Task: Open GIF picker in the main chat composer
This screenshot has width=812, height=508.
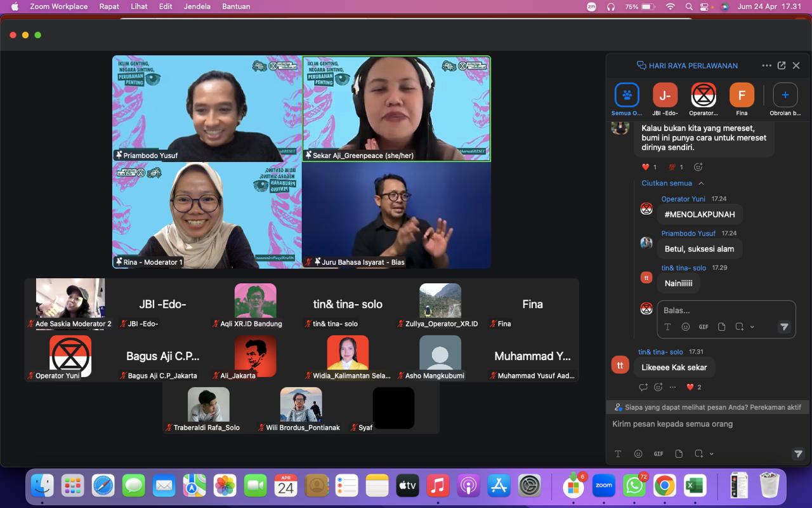Action: pyautogui.click(x=658, y=453)
